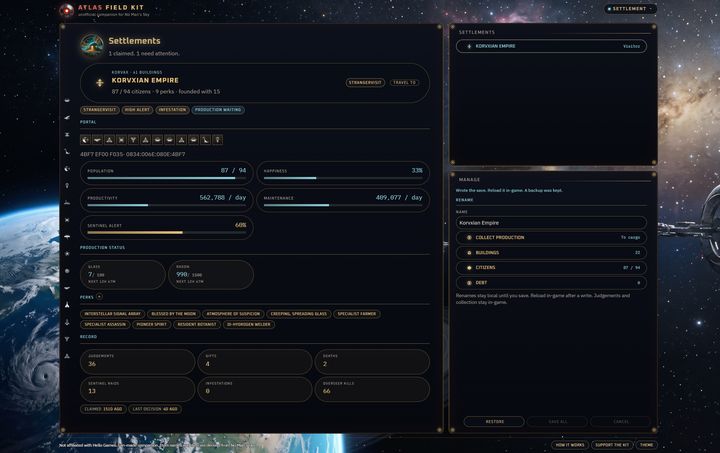Click the High Alert status tag

137,110
